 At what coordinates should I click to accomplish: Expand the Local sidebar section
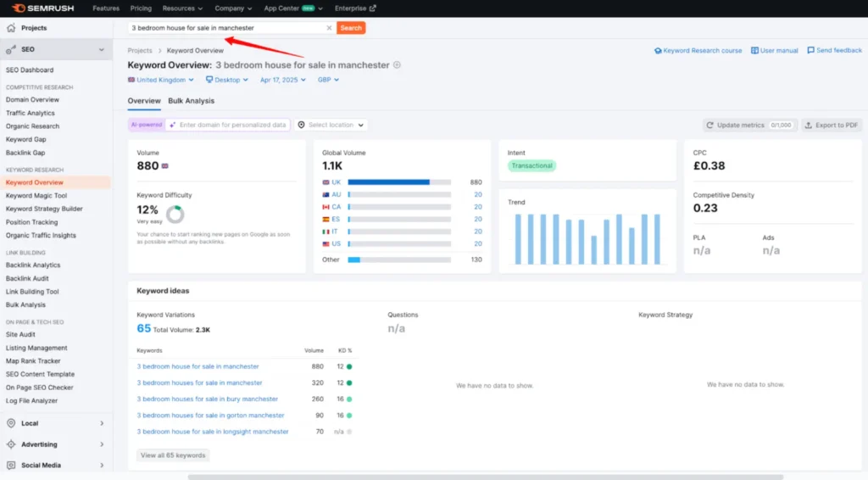pos(102,423)
